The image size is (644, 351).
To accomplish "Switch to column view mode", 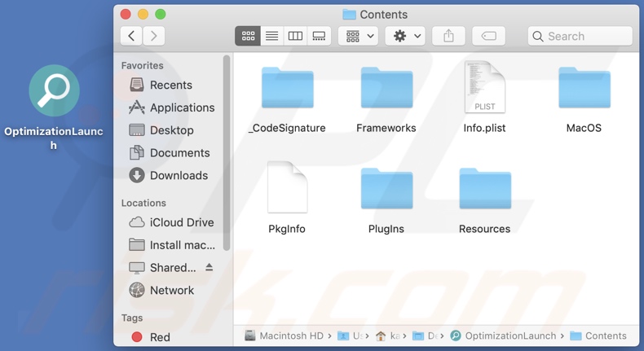I will 295,36.
